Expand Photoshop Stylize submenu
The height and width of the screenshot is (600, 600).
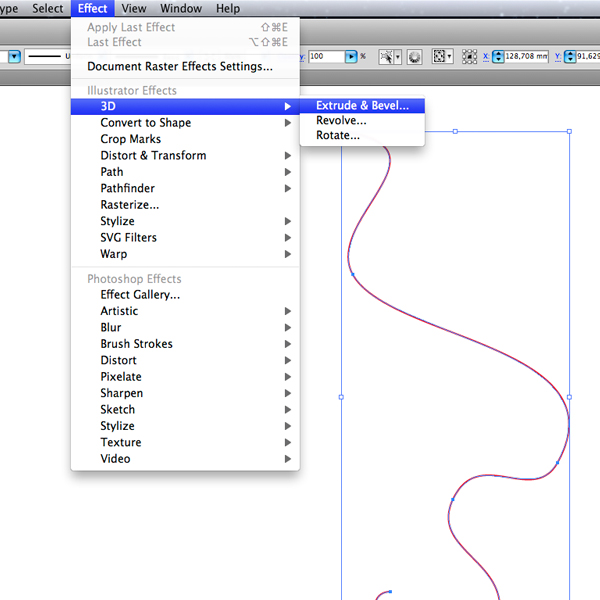point(185,426)
